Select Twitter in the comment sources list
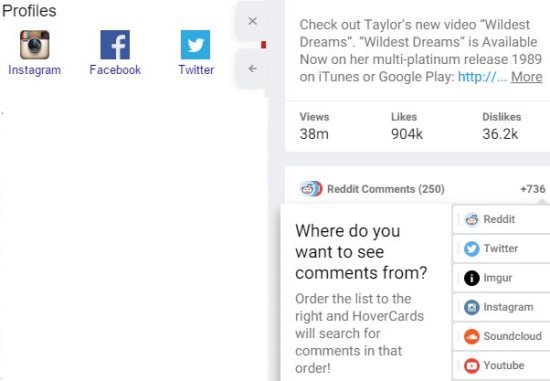Image resolution: width=550 pixels, height=381 pixels. [502, 248]
